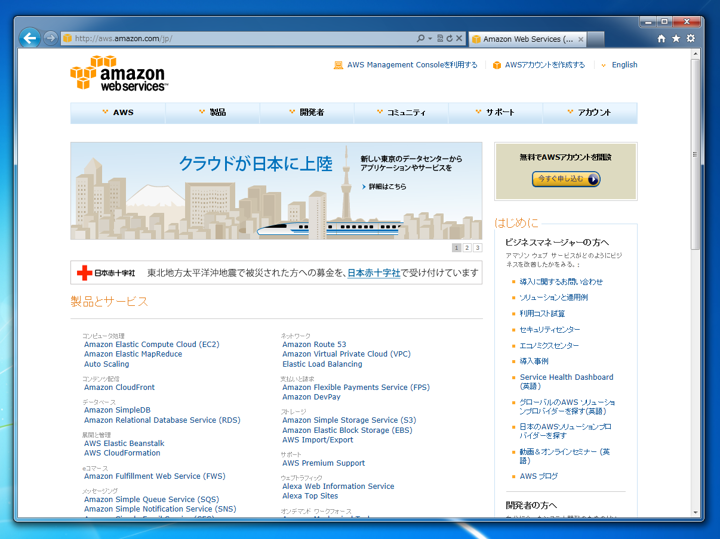Switch language to English
Viewport: 720px width, 539px height.
pyautogui.click(x=624, y=65)
